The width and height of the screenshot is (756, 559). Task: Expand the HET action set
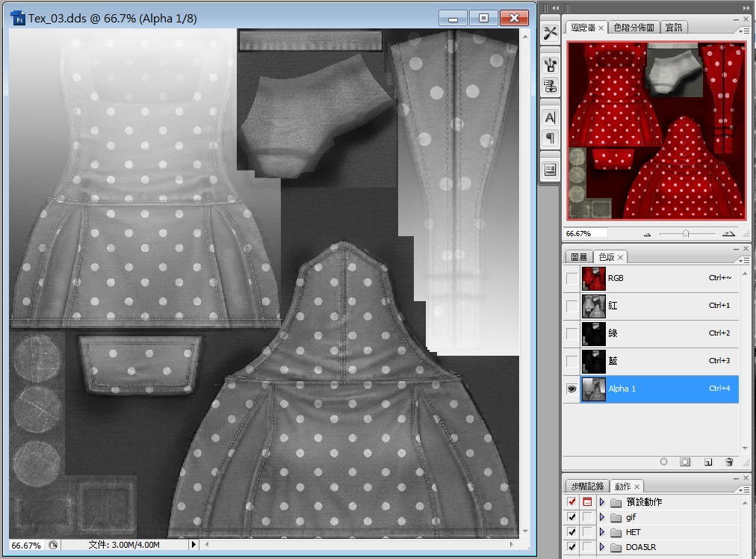(601, 532)
